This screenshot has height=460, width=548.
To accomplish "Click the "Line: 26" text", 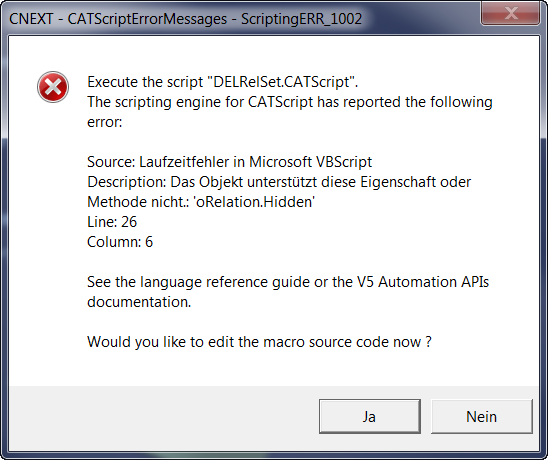I will [x=112, y=222].
